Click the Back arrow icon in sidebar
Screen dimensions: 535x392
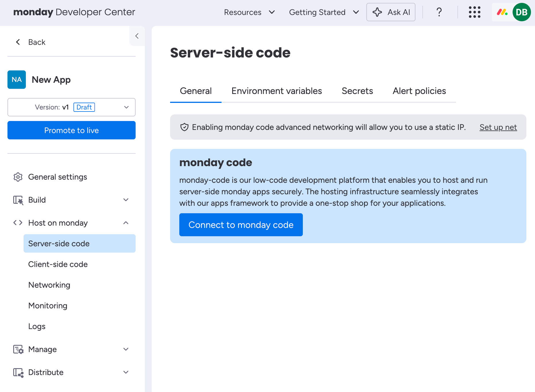18,42
